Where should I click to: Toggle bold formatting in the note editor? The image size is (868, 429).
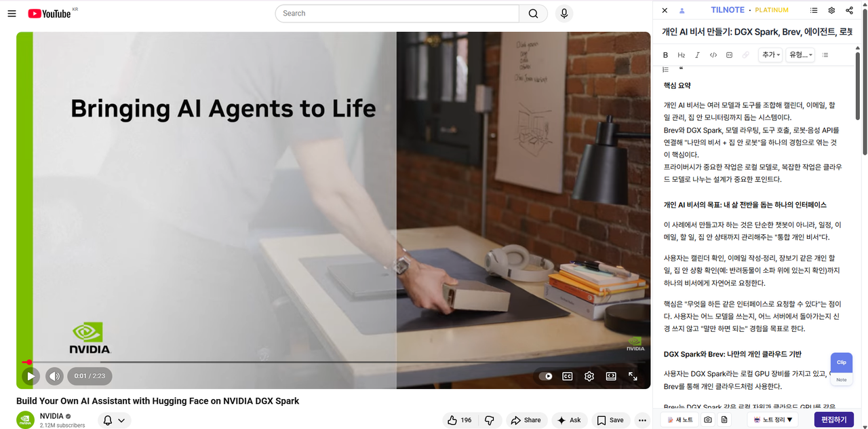[665, 55]
